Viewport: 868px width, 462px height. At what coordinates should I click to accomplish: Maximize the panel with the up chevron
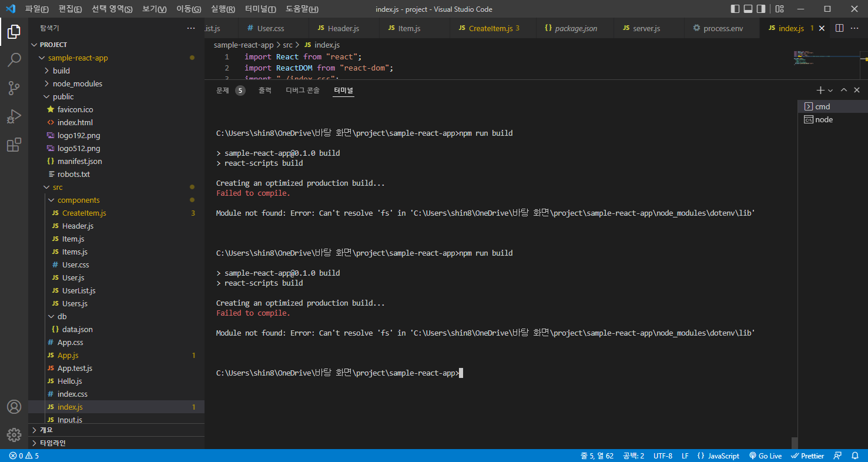[x=844, y=90]
